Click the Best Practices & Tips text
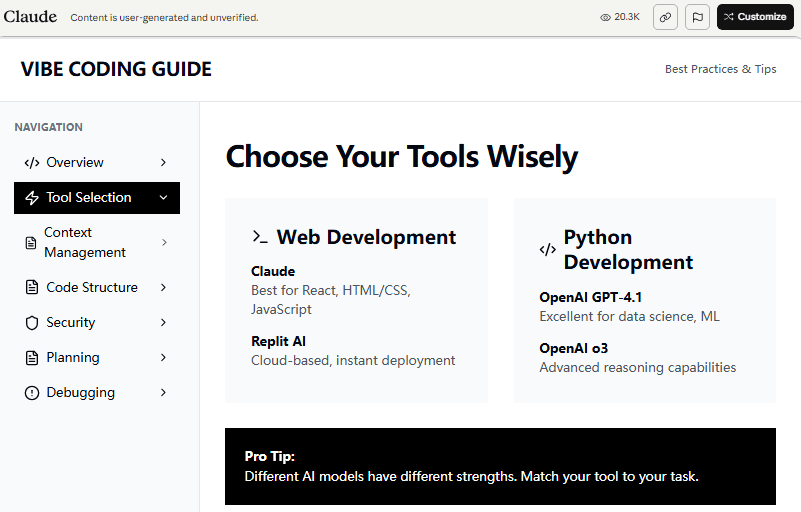The height and width of the screenshot is (512, 801). 720,69
